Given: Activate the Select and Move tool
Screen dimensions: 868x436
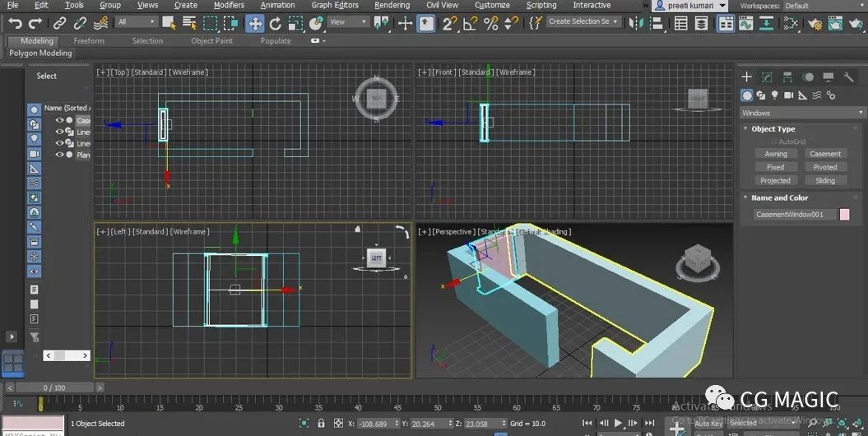Looking at the screenshot, I should tap(255, 23).
